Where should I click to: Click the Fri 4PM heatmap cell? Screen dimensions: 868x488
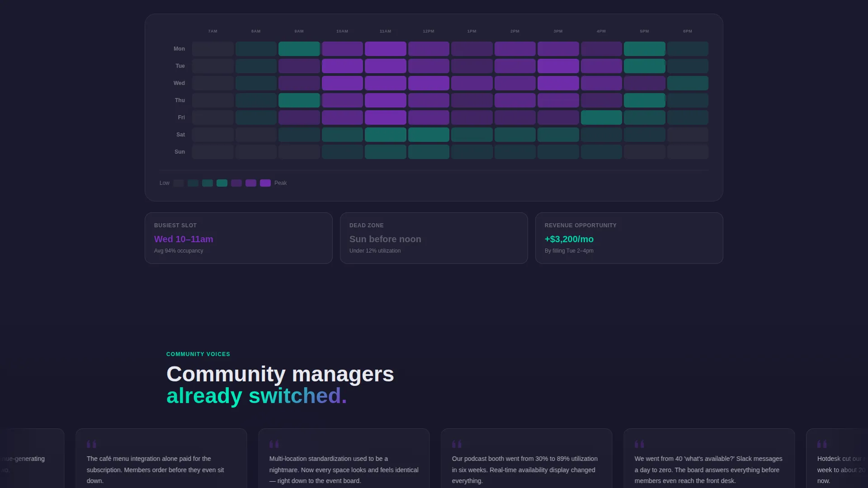click(601, 117)
